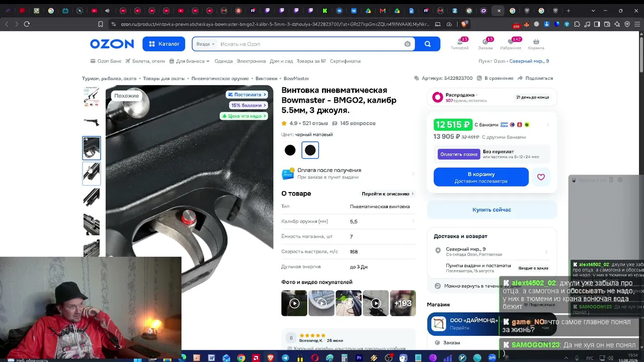The width and height of the screenshot is (644, 362).
Task: Open the Корзина cart icon
Action: tap(536, 44)
